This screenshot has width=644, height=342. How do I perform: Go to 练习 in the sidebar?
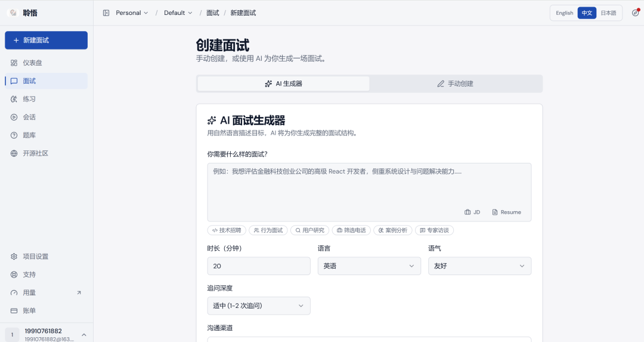[x=46, y=99]
